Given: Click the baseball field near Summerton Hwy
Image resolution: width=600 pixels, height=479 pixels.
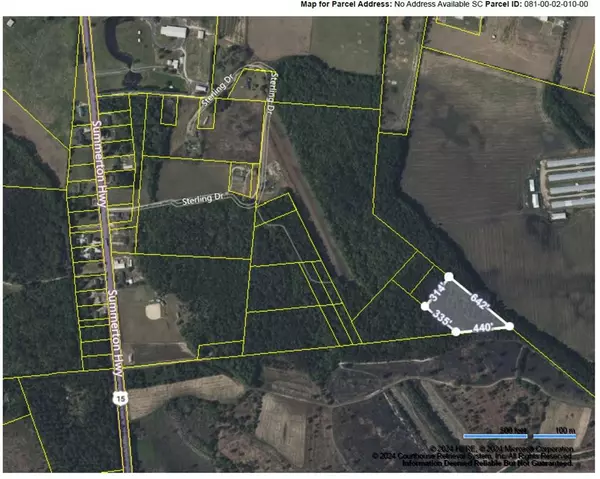Looking at the screenshot, I should pyautogui.click(x=152, y=309).
